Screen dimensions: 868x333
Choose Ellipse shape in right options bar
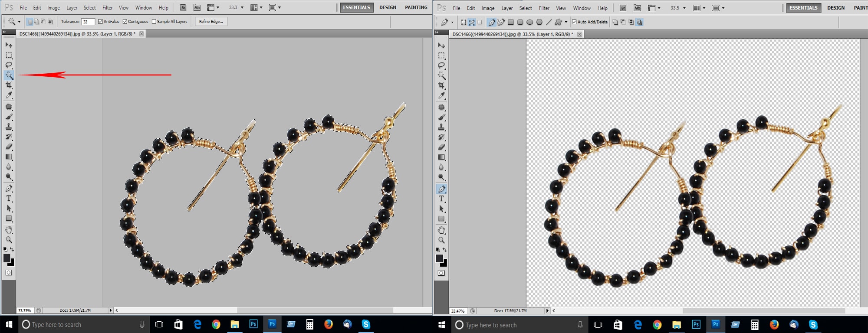[x=529, y=22]
